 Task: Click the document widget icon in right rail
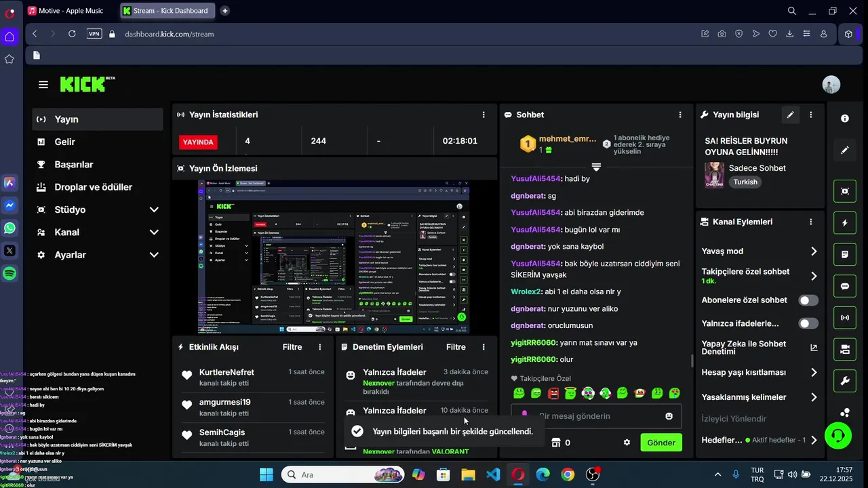pos(845,254)
